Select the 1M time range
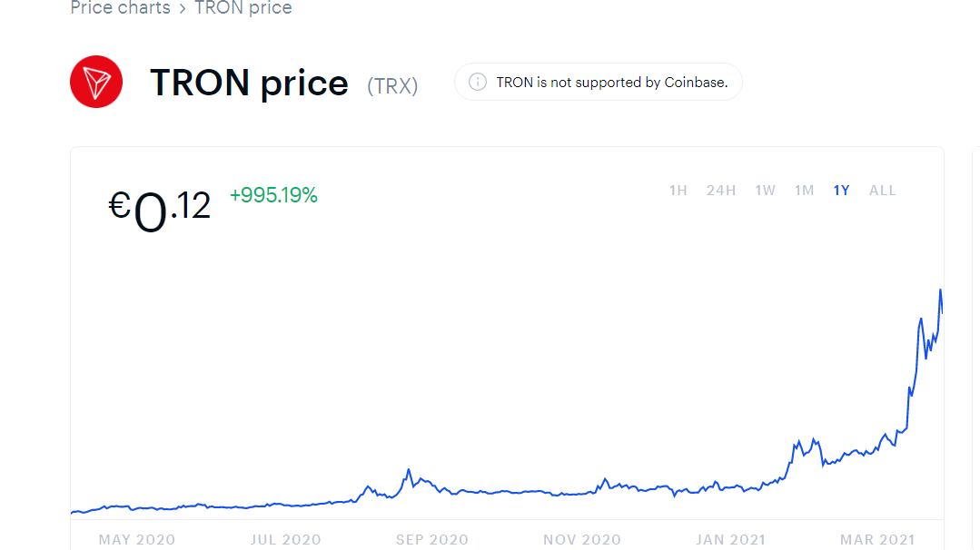 [x=804, y=191]
